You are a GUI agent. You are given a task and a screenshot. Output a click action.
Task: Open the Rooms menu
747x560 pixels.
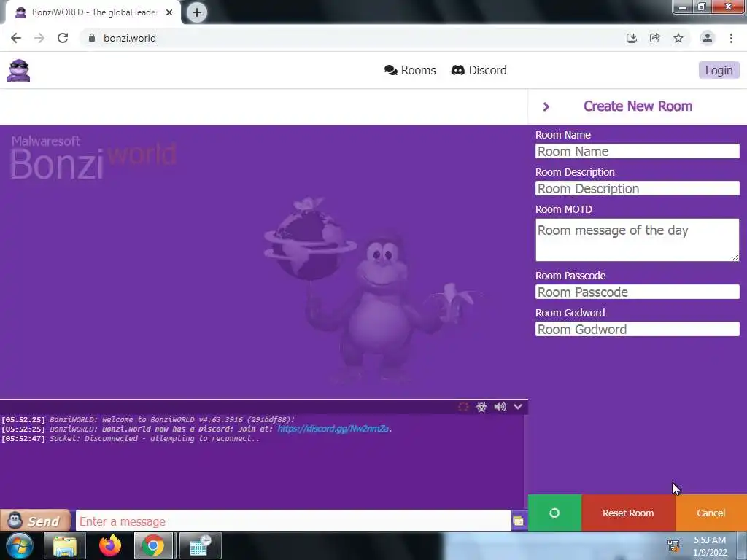(x=410, y=71)
